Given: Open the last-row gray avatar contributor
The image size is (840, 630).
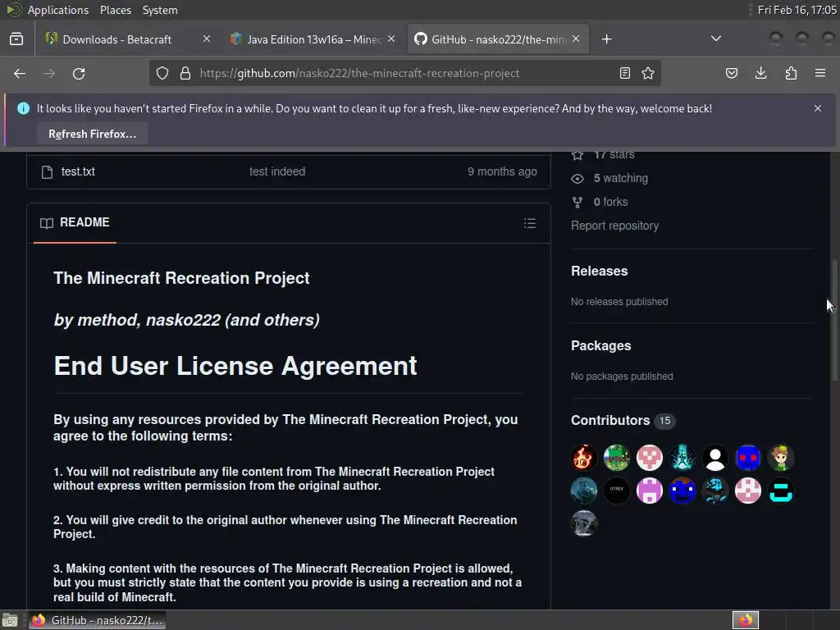Looking at the screenshot, I should click(584, 523).
